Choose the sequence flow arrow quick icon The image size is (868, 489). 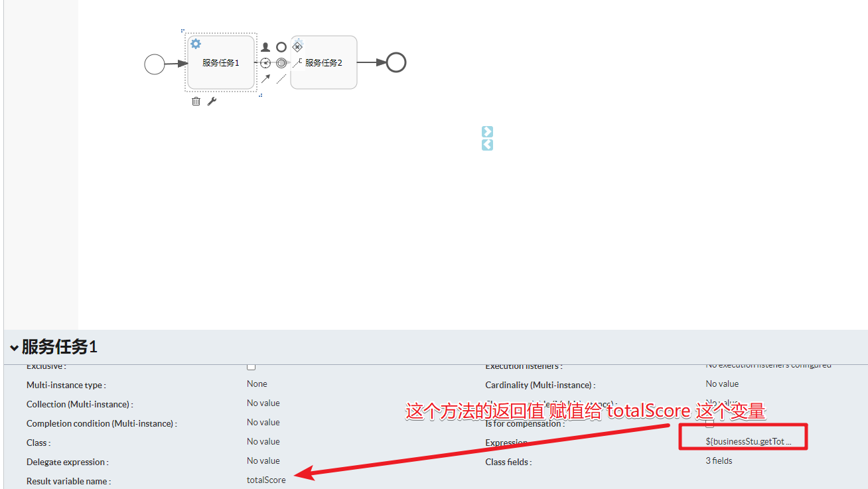click(x=265, y=79)
